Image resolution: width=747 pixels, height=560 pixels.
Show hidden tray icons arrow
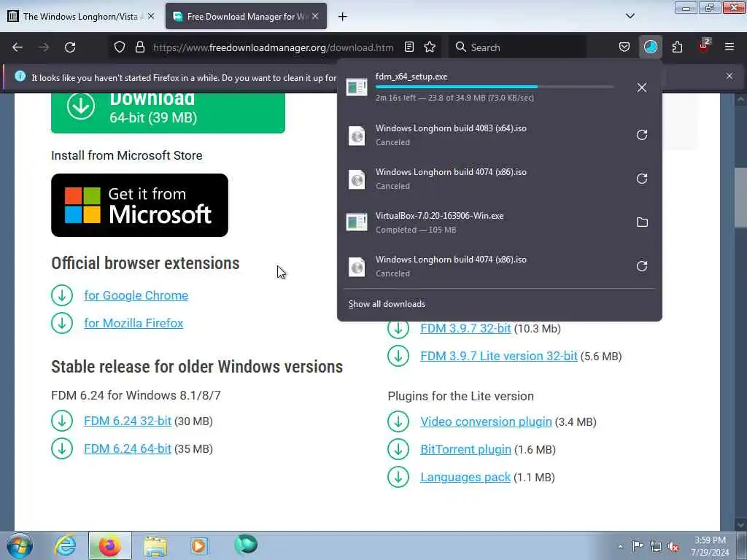point(620,546)
